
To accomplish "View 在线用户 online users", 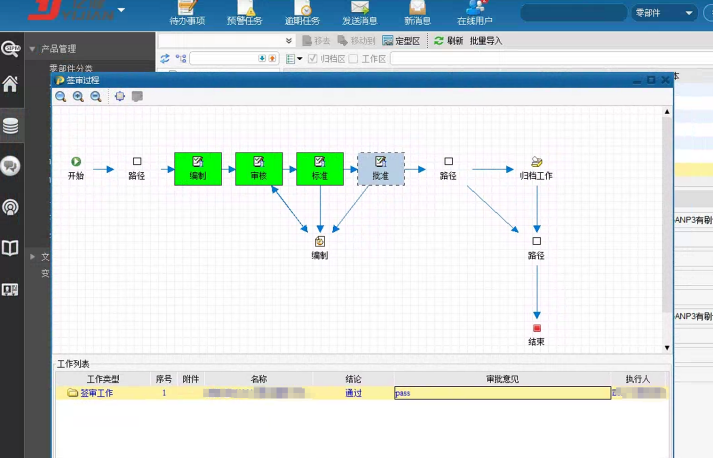I will [475, 13].
